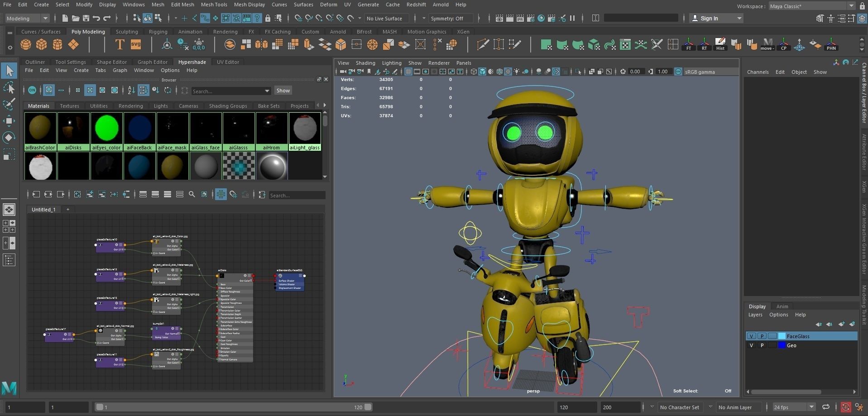Click the Auto Keyframe toggle icon at bottom right

[845, 407]
